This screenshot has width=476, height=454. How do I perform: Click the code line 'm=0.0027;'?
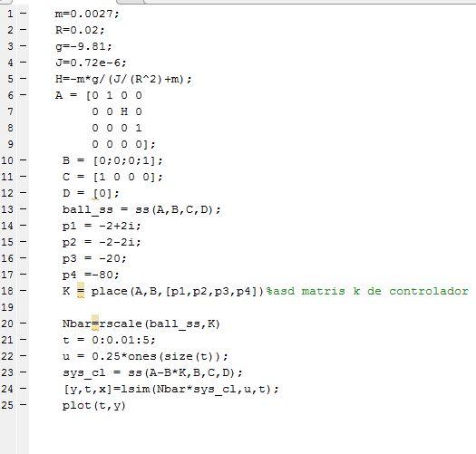point(87,14)
